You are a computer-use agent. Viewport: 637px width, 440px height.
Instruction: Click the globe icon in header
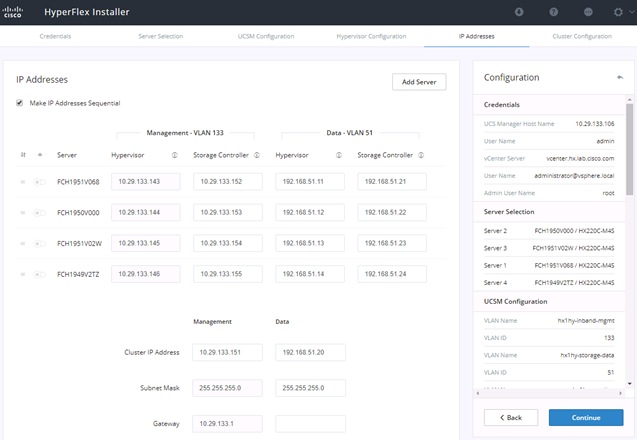[x=588, y=12]
